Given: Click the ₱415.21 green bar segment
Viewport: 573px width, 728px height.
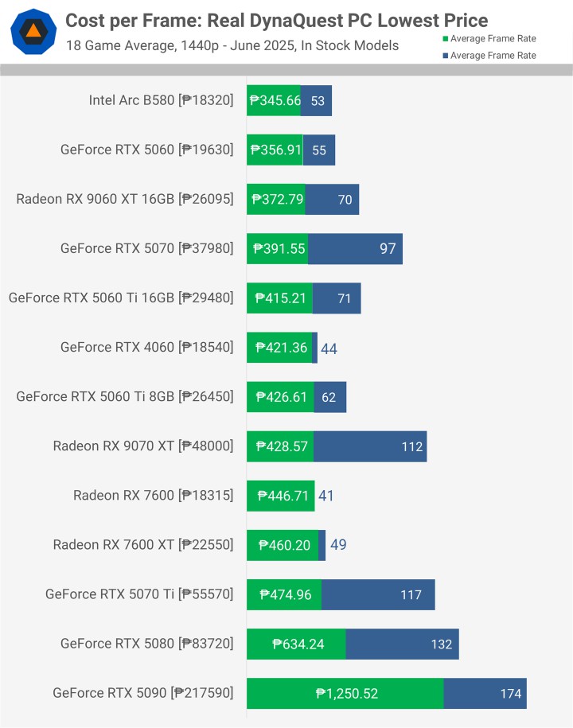Looking at the screenshot, I should pos(279,298).
